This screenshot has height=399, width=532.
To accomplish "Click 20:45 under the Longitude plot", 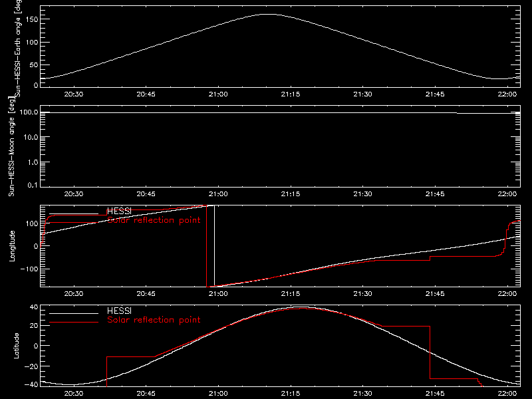I will coord(146,293).
